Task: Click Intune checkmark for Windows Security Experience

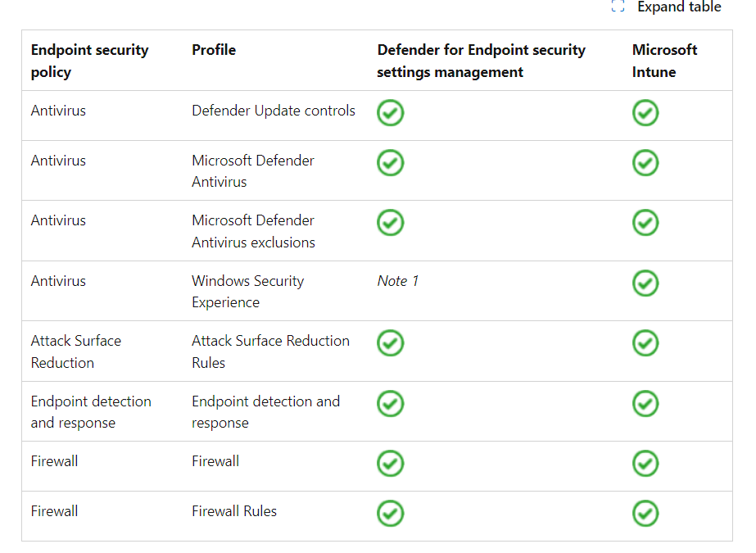Action: point(645,283)
